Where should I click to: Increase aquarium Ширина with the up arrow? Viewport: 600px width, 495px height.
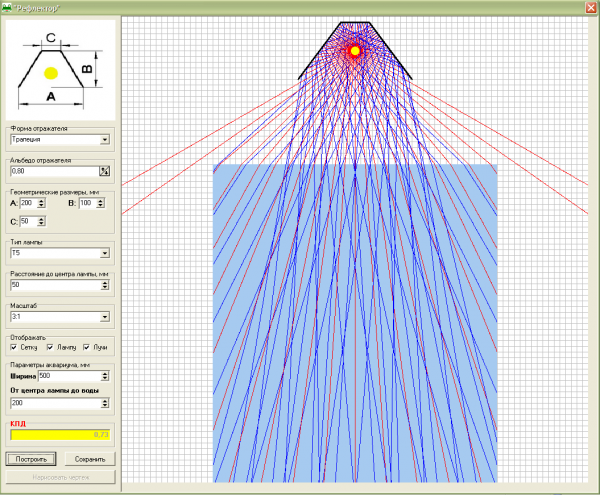pyautogui.click(x=105, y=374)
